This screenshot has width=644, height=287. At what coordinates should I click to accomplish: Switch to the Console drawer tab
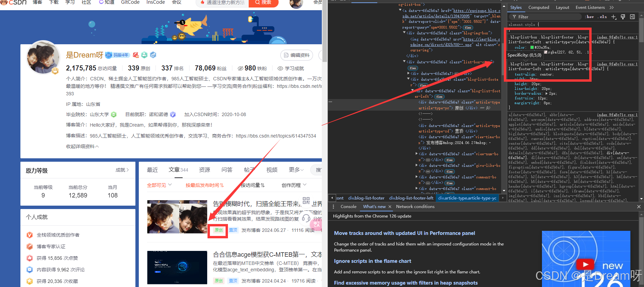pyautogui.click(x=348, y=207)
